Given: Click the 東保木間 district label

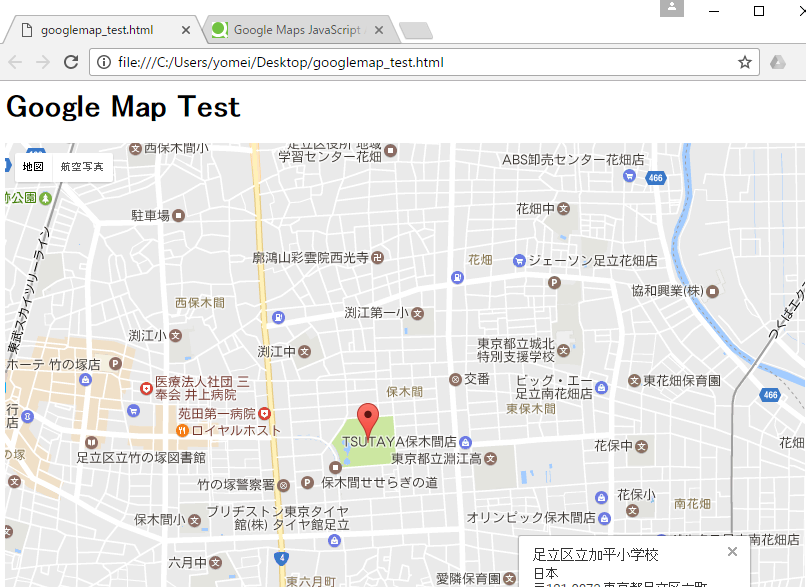Looking at the screenshot, I should (531, 409).
